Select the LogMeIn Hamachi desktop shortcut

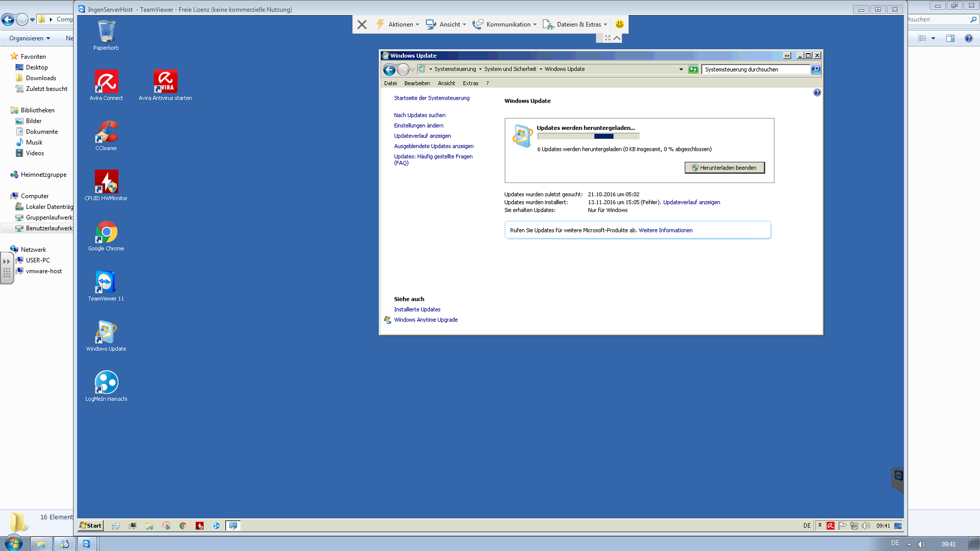pyautogui.click(x=106, y=385)
